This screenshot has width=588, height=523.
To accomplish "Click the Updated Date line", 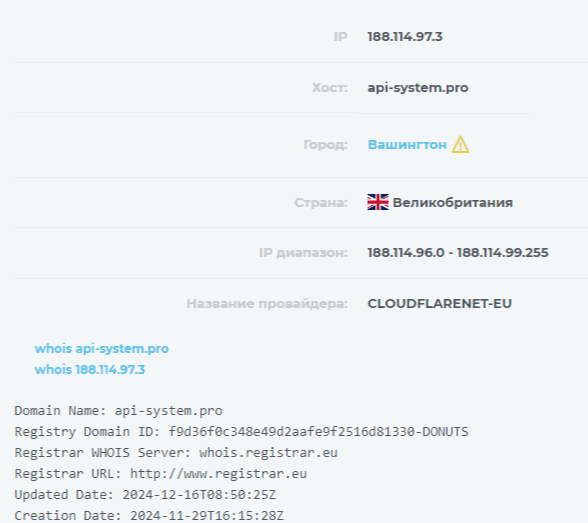I will click(145, 495).
